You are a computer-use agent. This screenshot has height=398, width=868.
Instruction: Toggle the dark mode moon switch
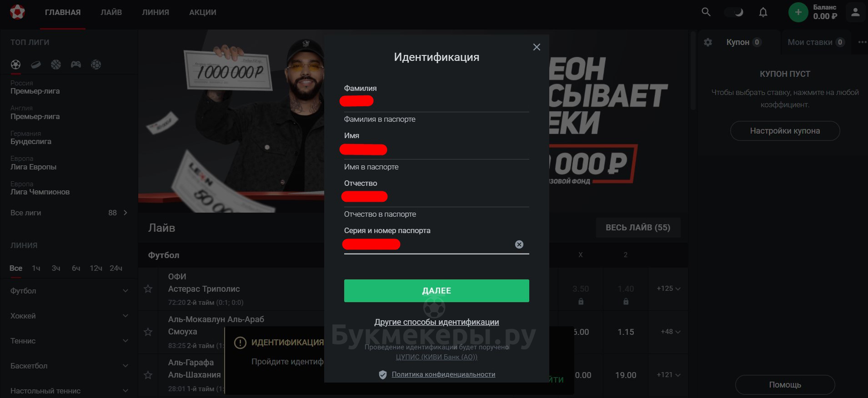click(x=733, y=12)
